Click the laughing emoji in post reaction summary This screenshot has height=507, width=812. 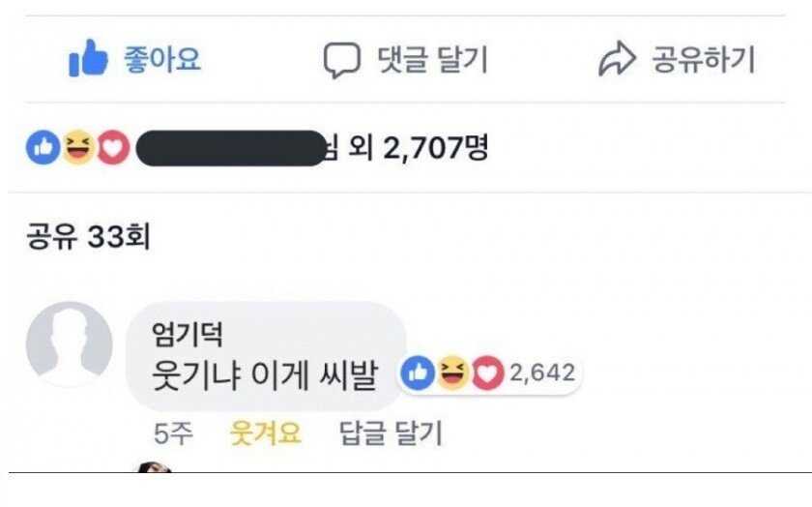77,148
